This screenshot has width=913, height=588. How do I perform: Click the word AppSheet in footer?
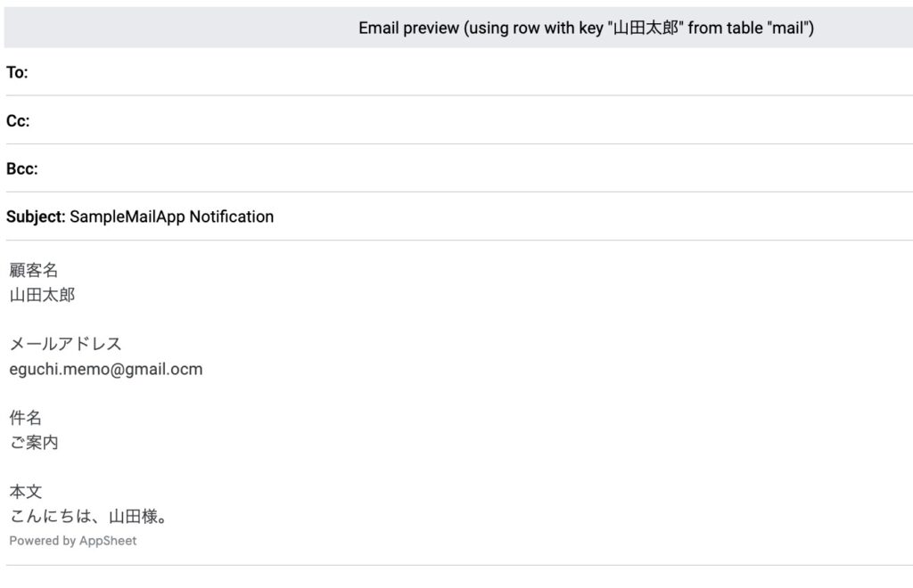[108, 541]
